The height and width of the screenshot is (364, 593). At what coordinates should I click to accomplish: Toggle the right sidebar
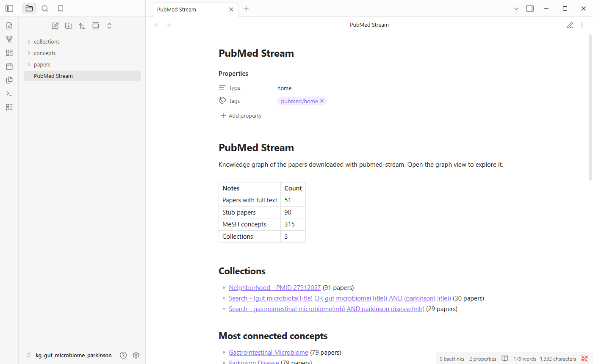point(530,8)
